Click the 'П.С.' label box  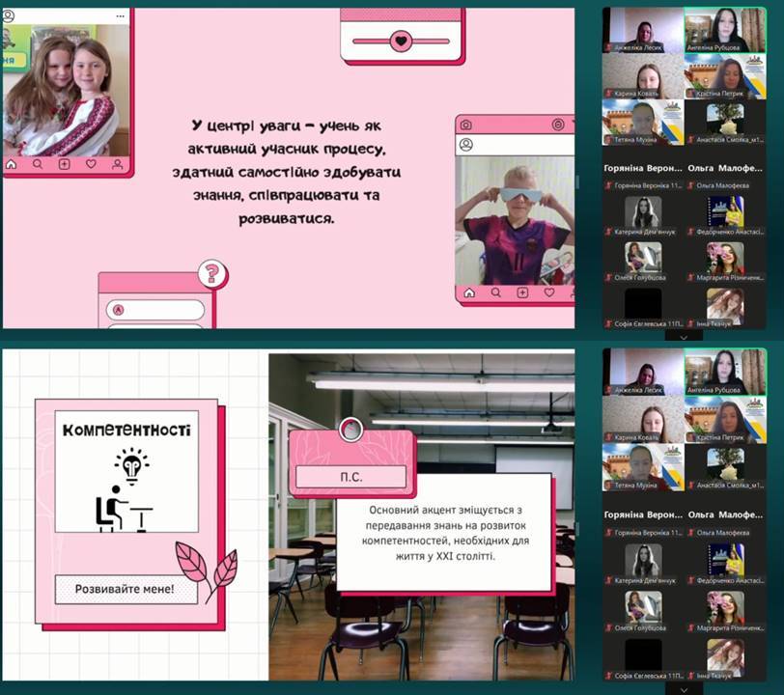point(350,477)
